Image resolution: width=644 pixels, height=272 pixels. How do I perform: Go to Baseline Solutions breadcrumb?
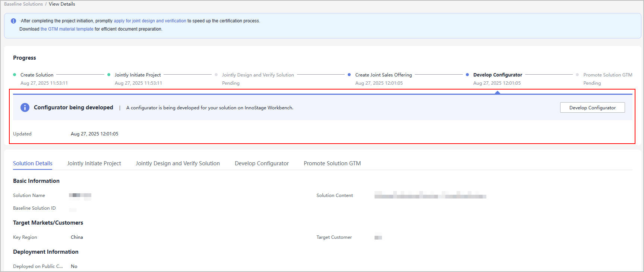tap(23, 4)
